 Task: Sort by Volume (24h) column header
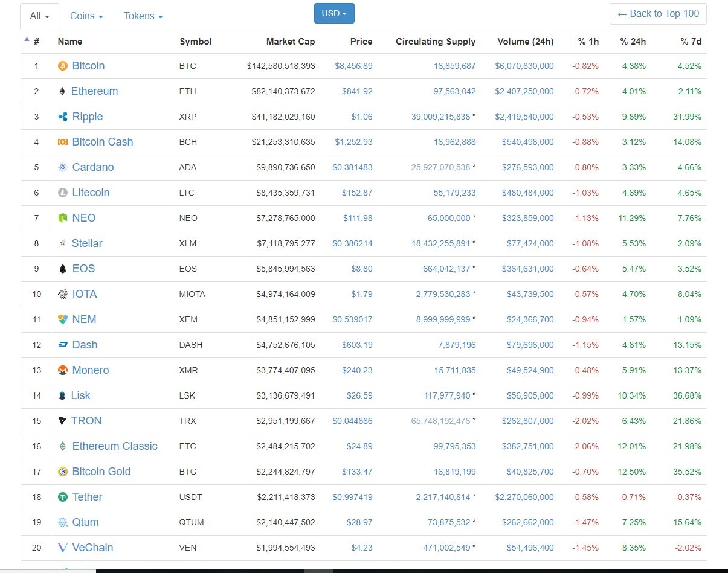pos(526,42)
